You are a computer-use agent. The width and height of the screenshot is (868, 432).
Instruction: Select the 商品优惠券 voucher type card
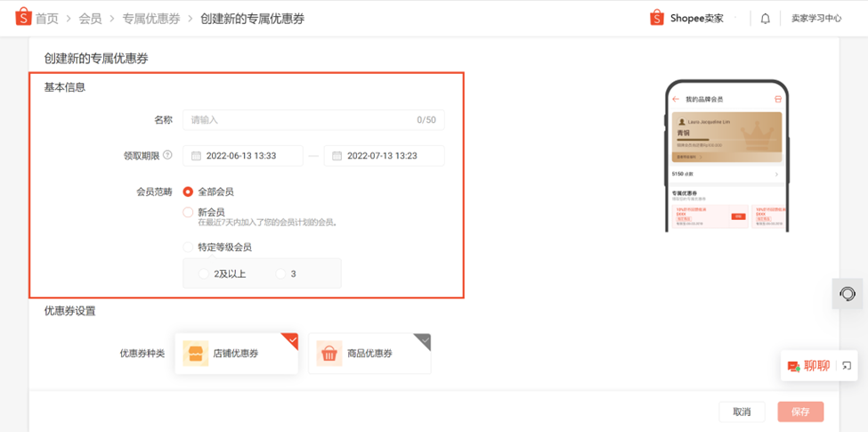[x=369, y=354]
